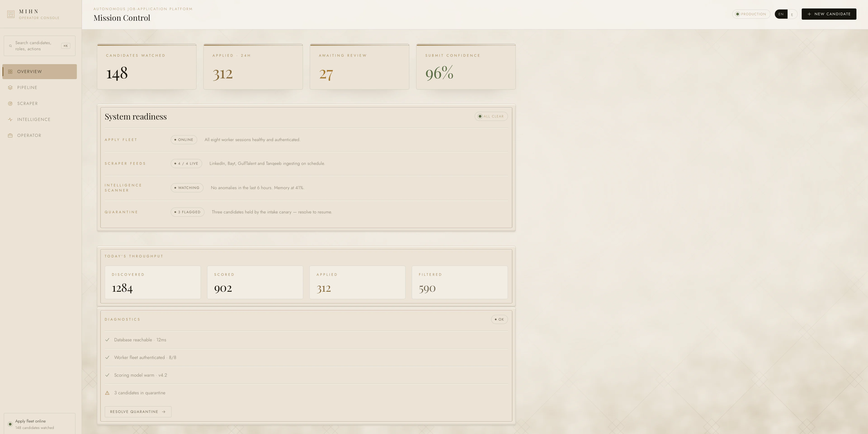
Task: Click the Overview grid icon in the sidebar
Action: click(10, 72)
